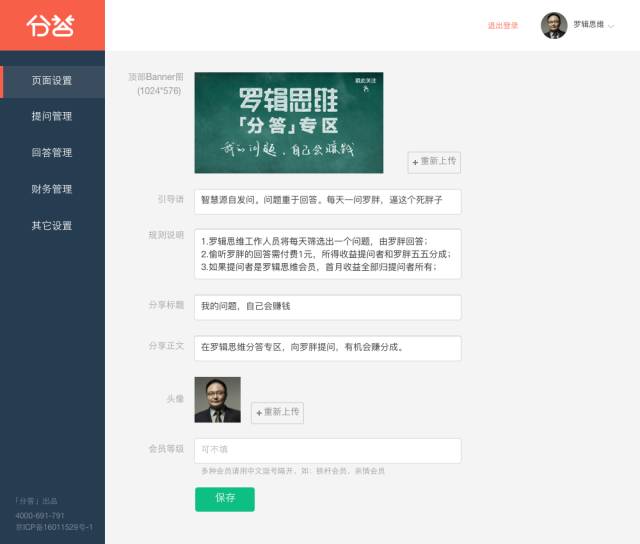Click the 分享正文 input field

pos(327,348)
